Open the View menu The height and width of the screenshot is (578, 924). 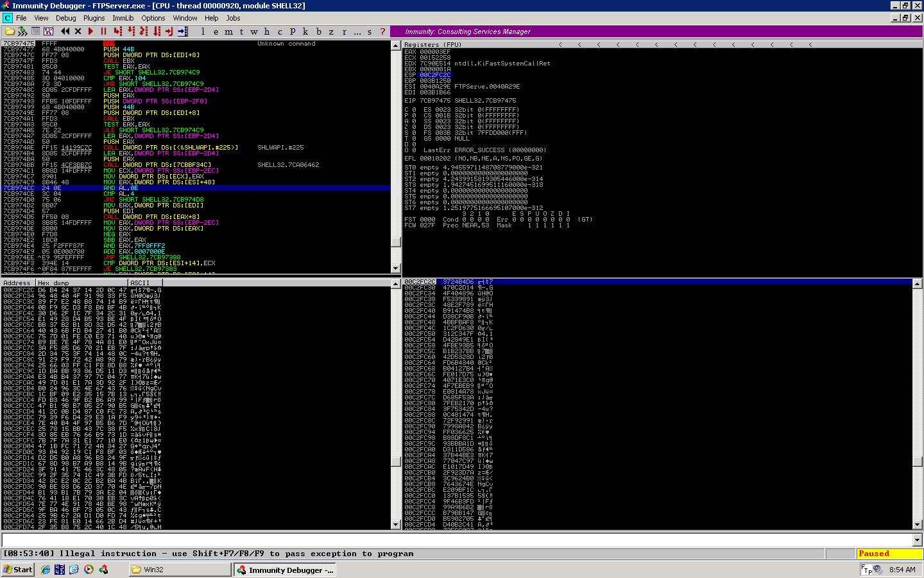click(x=41, y=18)
